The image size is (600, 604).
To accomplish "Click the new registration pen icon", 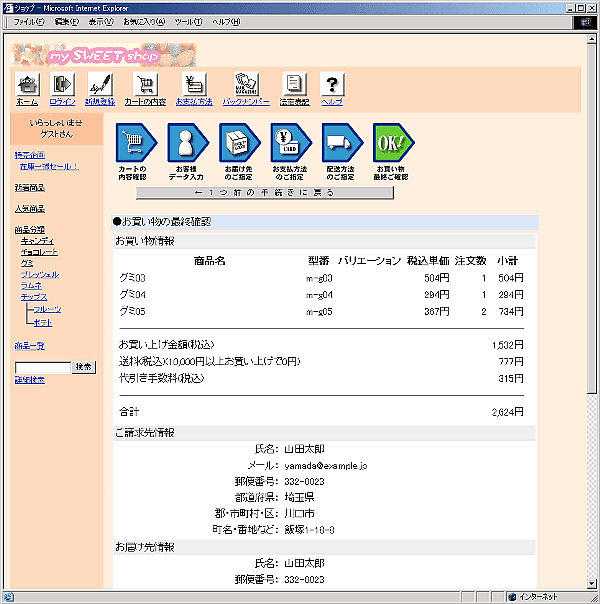I will click(100, 84).
